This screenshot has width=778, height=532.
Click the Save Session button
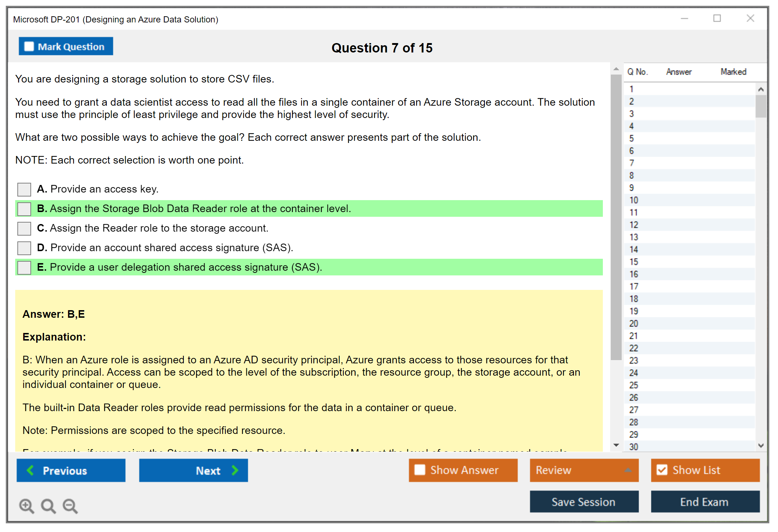point(584,502)
